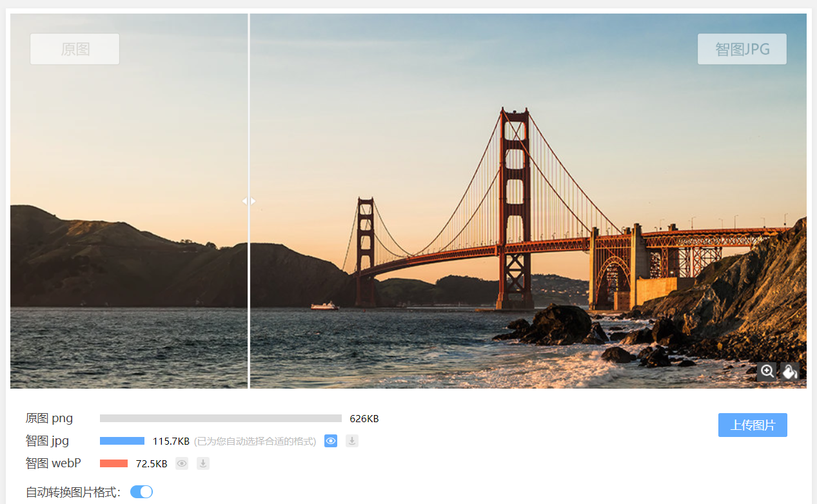Click the zoom magnifier icon on the image
The height and width of the screenshot is (504, 817).
point(767,371)
